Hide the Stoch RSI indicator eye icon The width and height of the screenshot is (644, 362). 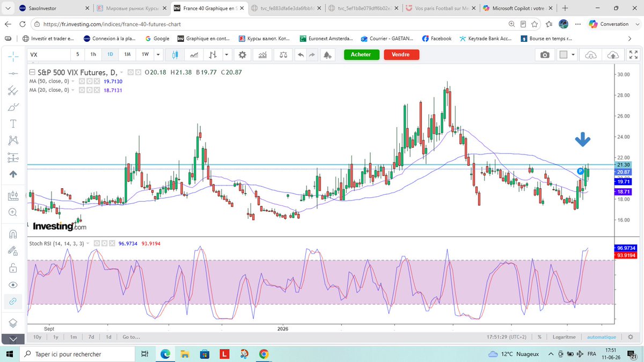[x=97, y=243]
